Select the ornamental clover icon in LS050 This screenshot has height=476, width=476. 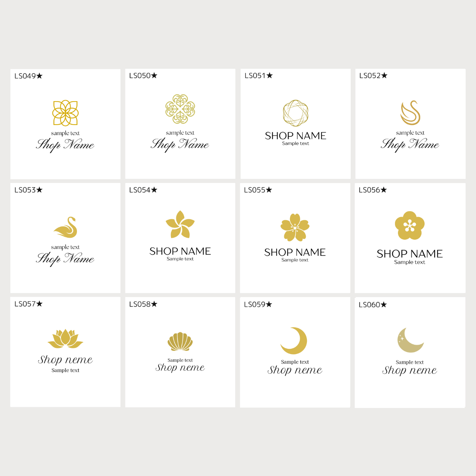point(180,109)
